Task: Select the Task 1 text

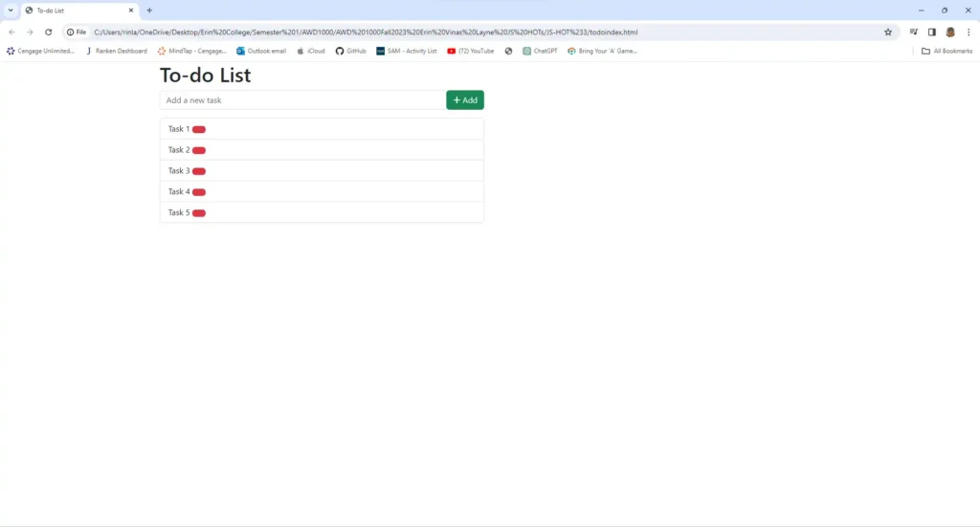Action: [179, 128]
